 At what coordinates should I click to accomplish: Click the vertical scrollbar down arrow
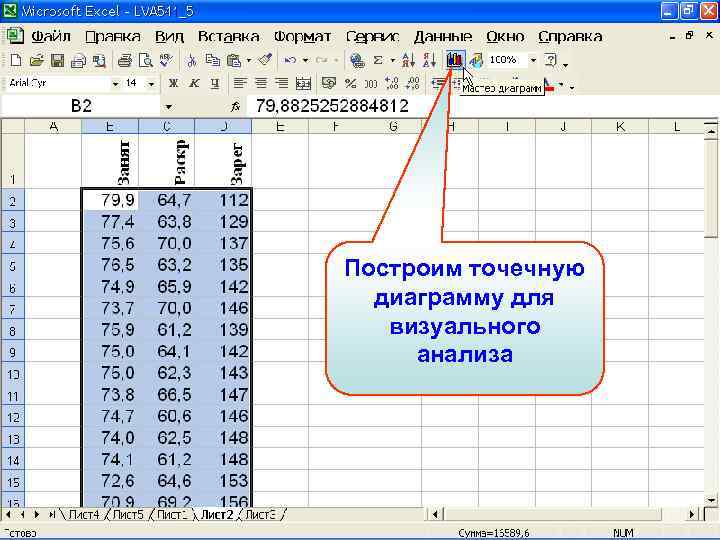711,500
